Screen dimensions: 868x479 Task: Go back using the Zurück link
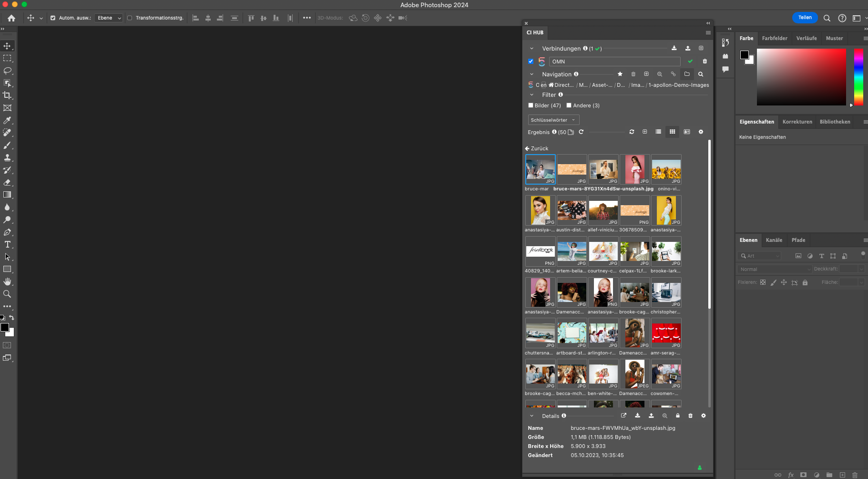point(537,148)
